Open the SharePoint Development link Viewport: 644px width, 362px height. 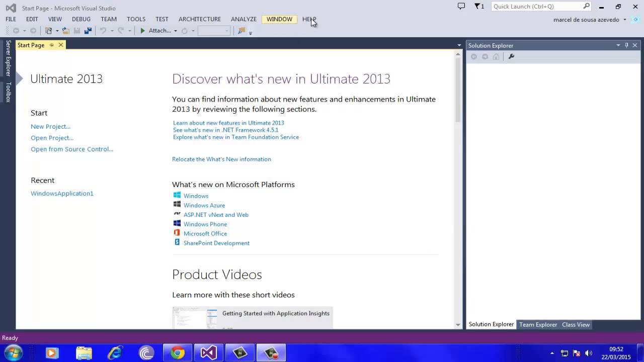click(216, 243)
